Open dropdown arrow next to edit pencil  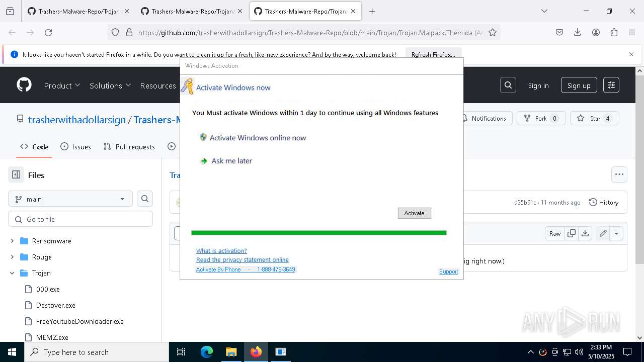click(616, 233)
